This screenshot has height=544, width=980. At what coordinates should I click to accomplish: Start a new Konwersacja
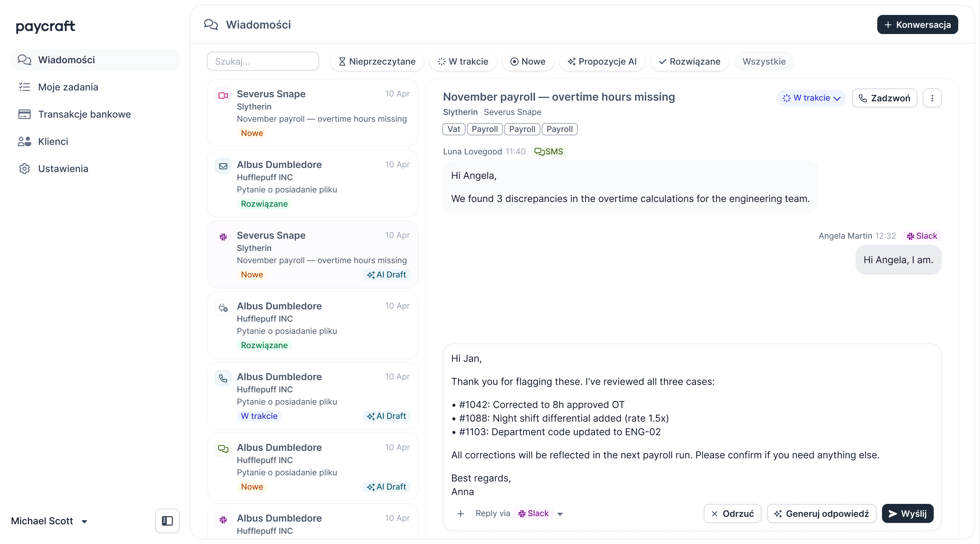click(917, 25)
